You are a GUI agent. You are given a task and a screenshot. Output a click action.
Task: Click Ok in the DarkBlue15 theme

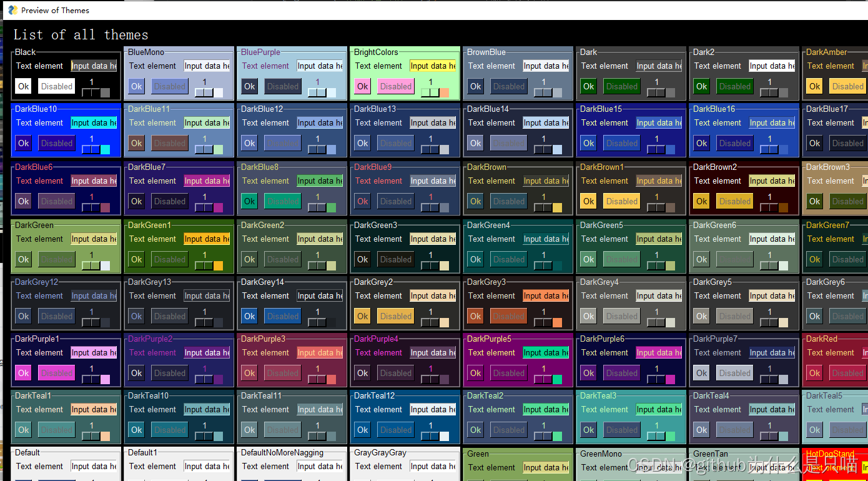[589, 143]
